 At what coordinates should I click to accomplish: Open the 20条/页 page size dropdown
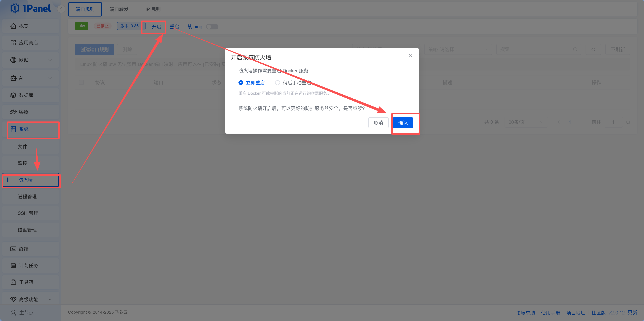point(526,122)
